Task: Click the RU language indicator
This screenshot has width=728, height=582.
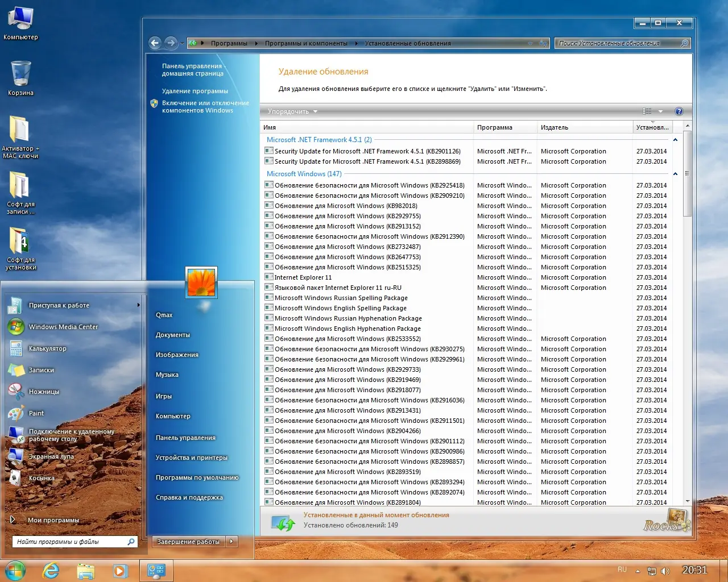Action: (x=622, y=569)
